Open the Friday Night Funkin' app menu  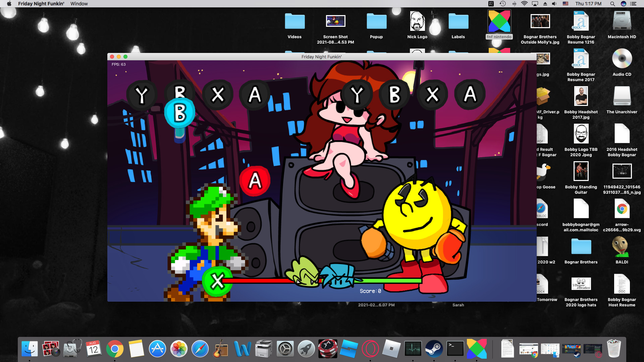[41, 4]
